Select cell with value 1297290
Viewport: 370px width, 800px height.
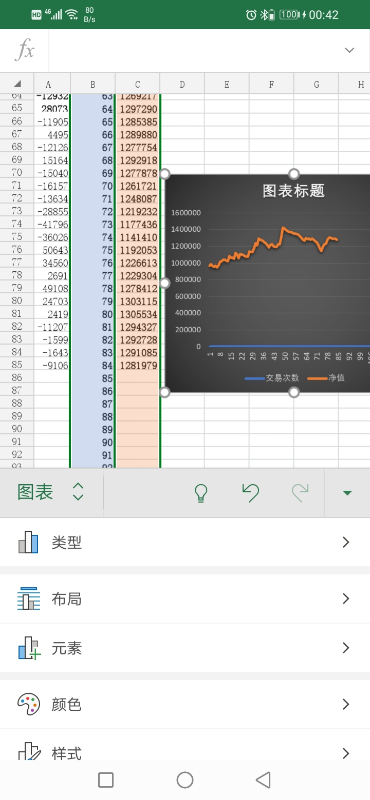click(138, 109)
